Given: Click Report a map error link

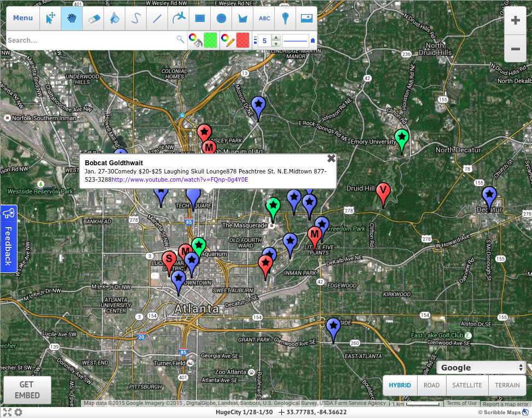Looking at the screenshot, I should click(506, 404).
